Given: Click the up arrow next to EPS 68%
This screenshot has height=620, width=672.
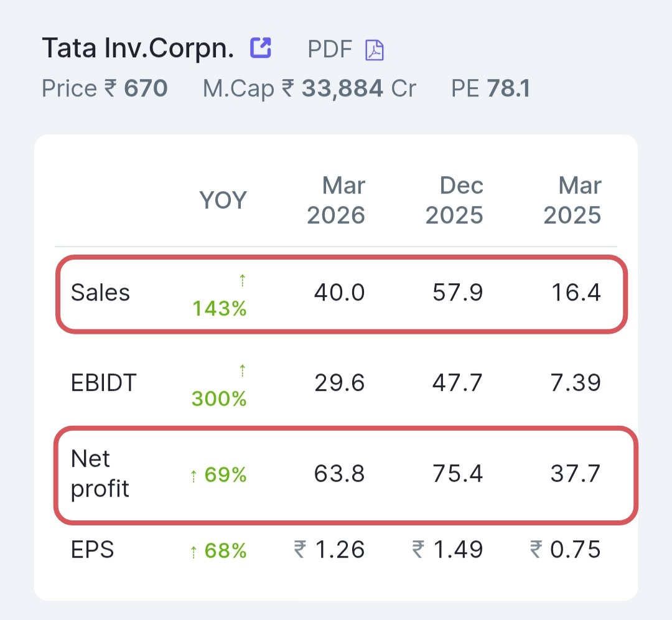Looking at the screenshot, I should pyautogui.click(x=194, y=552).
